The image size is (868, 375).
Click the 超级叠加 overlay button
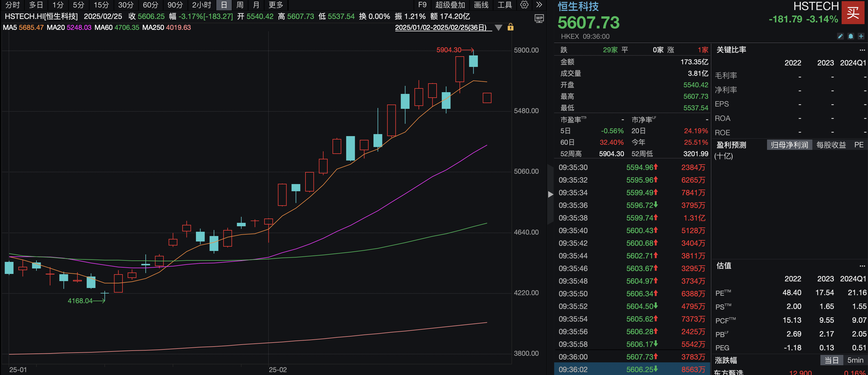pyautogui.click(x=450, y=5)
